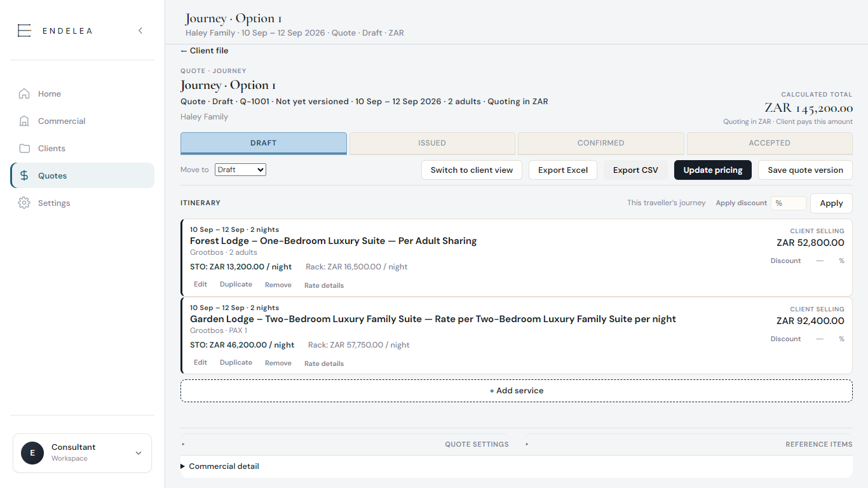
Task: Go back via the Client file link
Action: (205, 51)
